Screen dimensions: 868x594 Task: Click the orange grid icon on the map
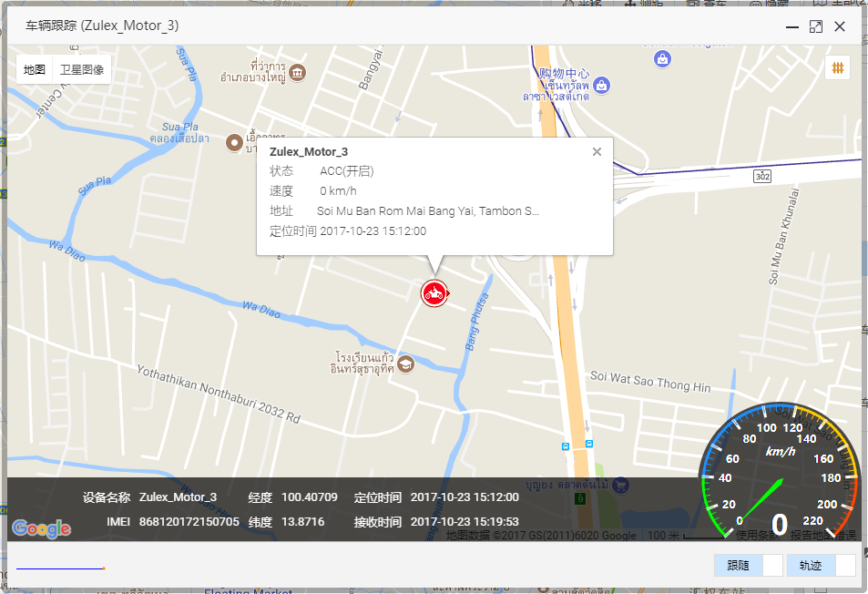[x=838, y=68]
